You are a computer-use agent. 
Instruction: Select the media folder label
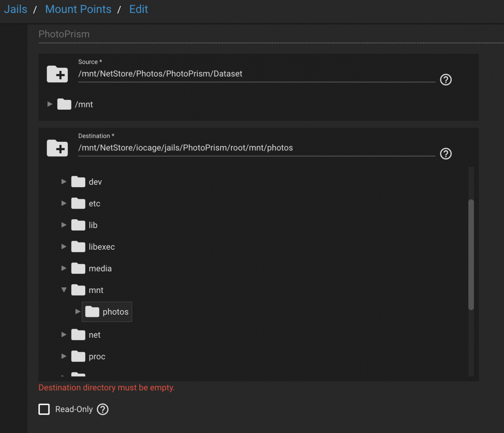pyautogui.click(x=100, y=268)
